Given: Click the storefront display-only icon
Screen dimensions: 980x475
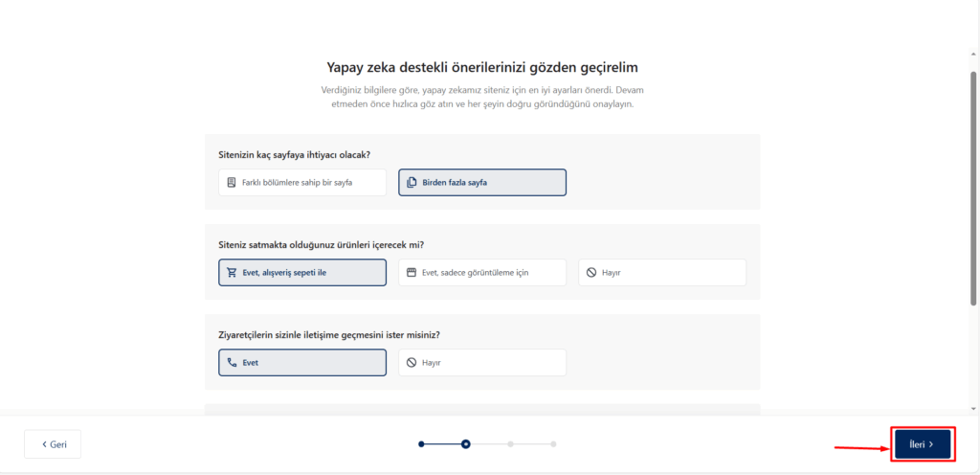Looking at the screenshot, I should pyautogui.click(x=412, y=273).
